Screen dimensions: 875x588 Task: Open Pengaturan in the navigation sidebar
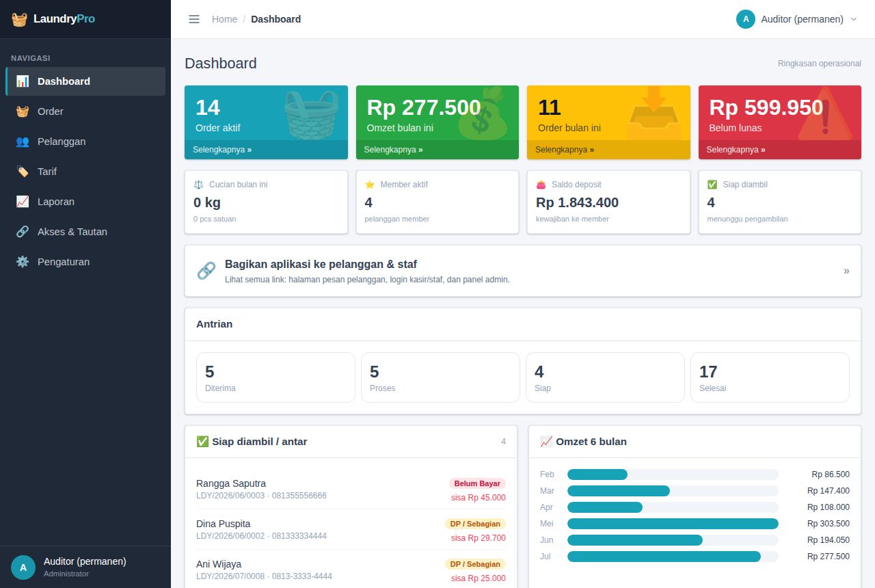(85, 262)
